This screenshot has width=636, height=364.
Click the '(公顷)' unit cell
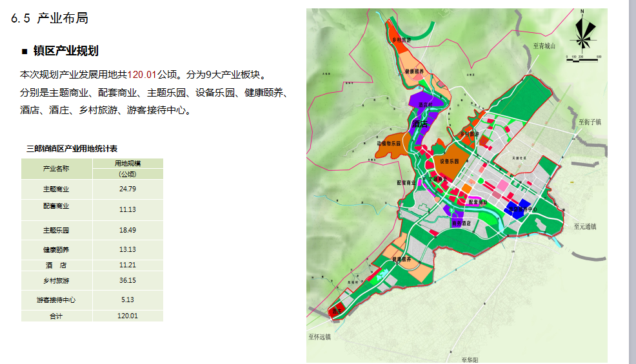point(128,175)
